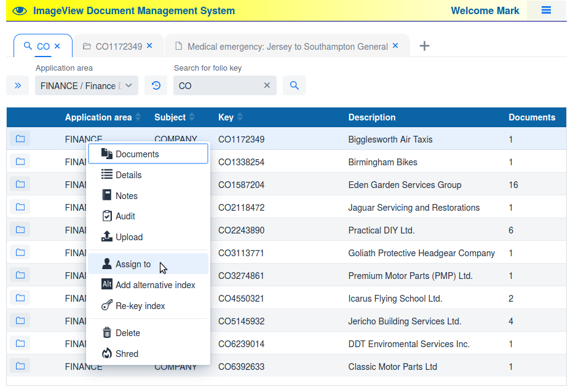The height and width of the screenshot is (392, 573).
Task: Add a new tab with plus icon
Action: [424, 46]
